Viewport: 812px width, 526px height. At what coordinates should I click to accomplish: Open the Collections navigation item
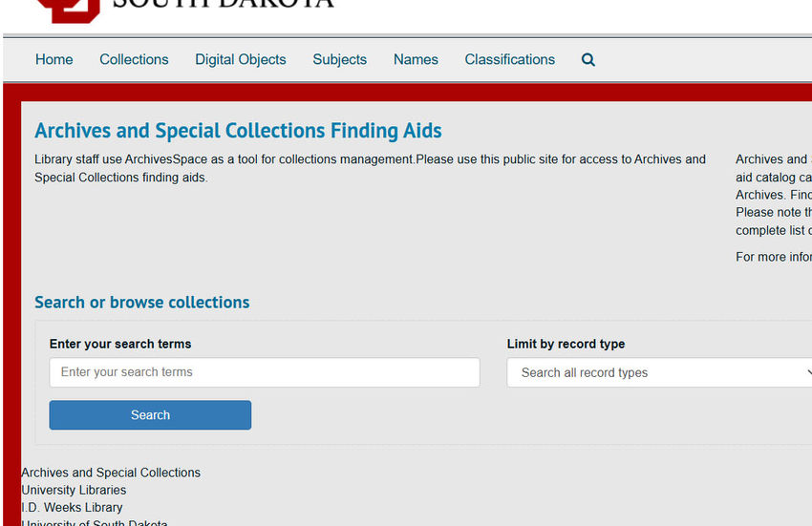(x=134, y=59)
